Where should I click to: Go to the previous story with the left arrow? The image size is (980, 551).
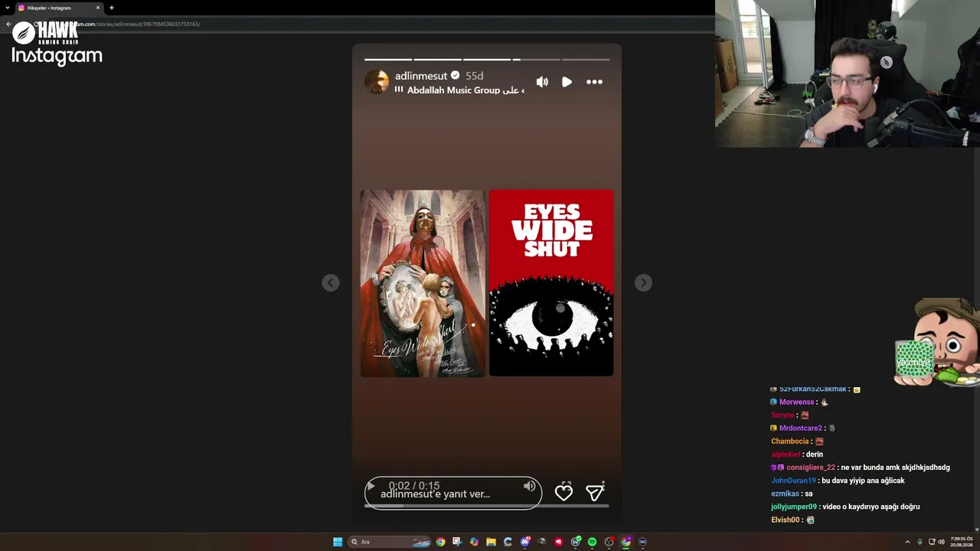(331, 283)
